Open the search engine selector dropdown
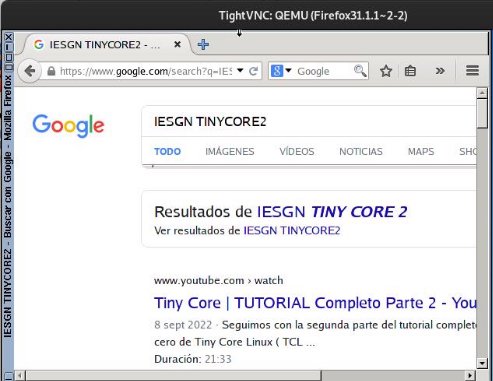The height and width of the screenshot is (381, 493). (x=288, y=71)
